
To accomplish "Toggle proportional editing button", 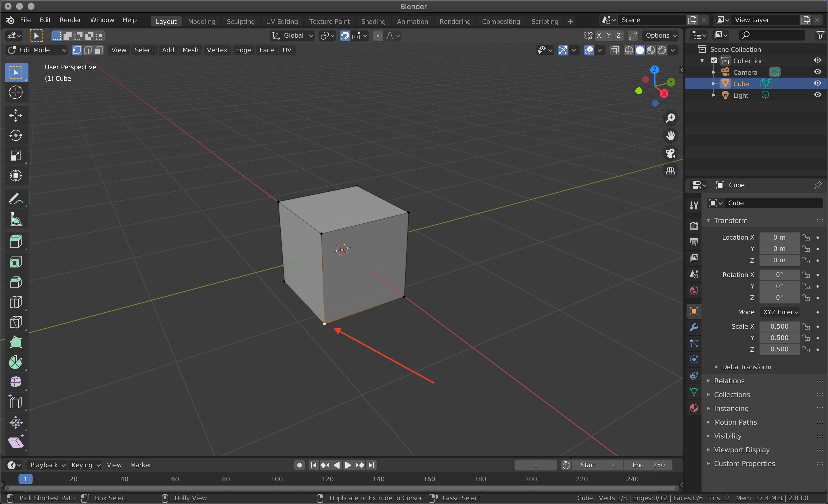I will (x=378, y=36).
